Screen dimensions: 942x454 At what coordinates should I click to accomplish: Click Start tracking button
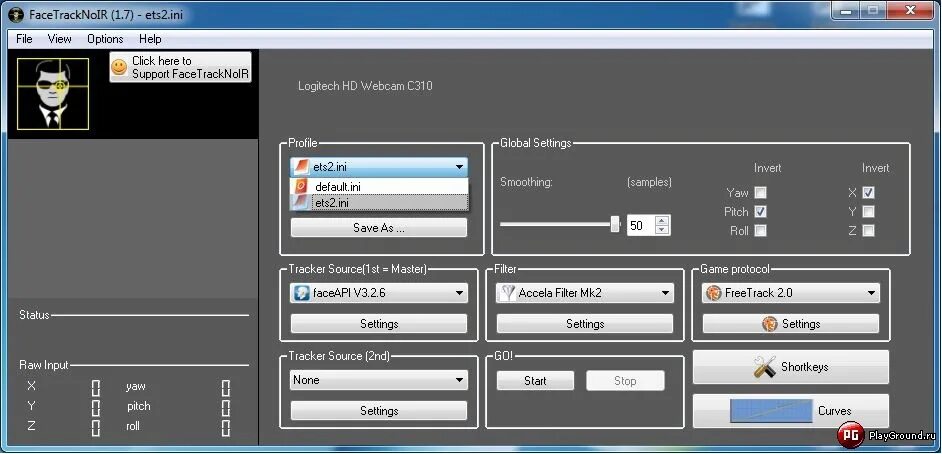[535, 381]
